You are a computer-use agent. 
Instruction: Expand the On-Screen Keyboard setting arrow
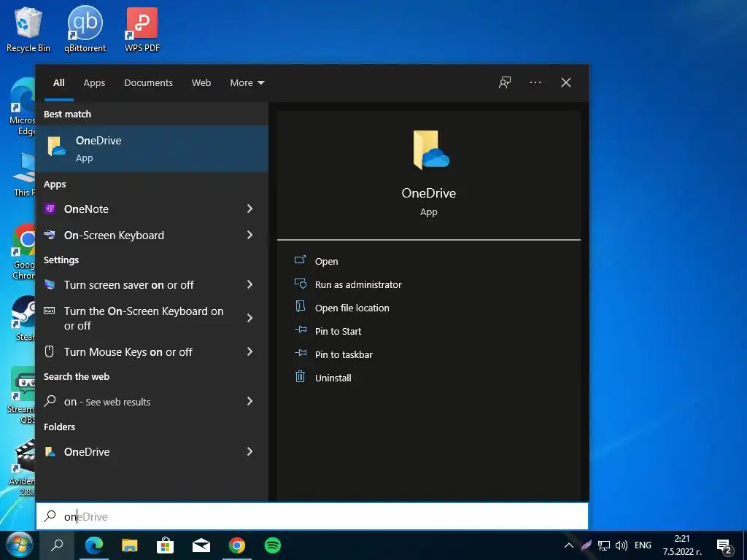(x=249, y=318)
